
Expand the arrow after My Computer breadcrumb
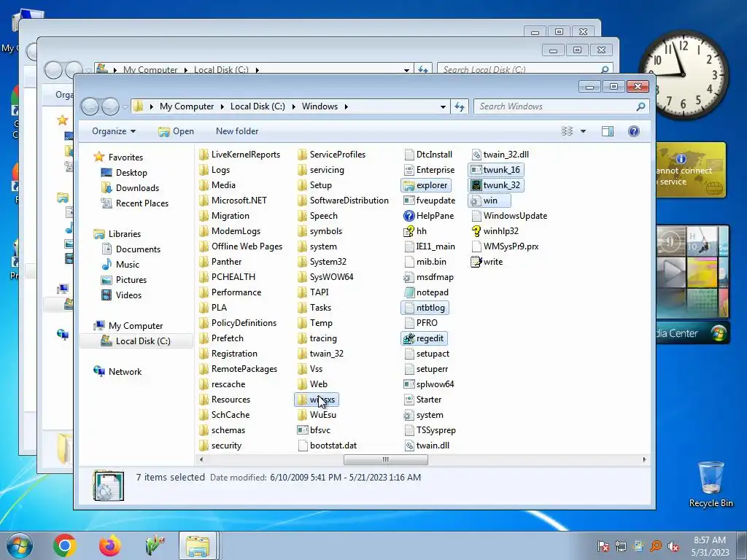[x=222, y=106]
